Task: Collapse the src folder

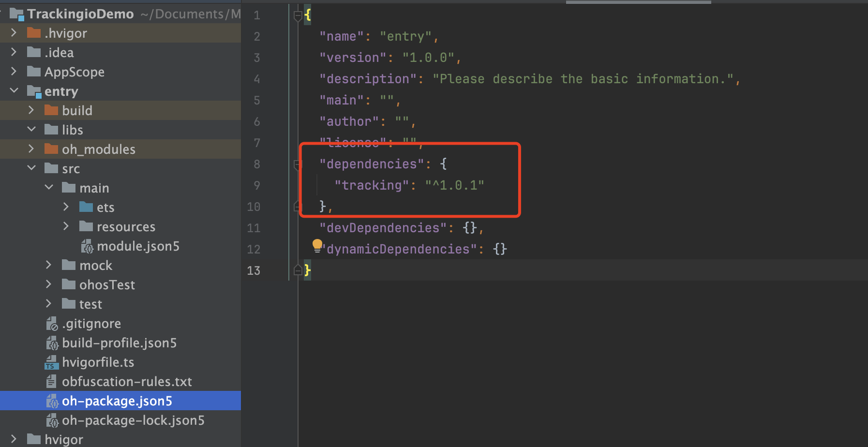Action: click(31, 168)
